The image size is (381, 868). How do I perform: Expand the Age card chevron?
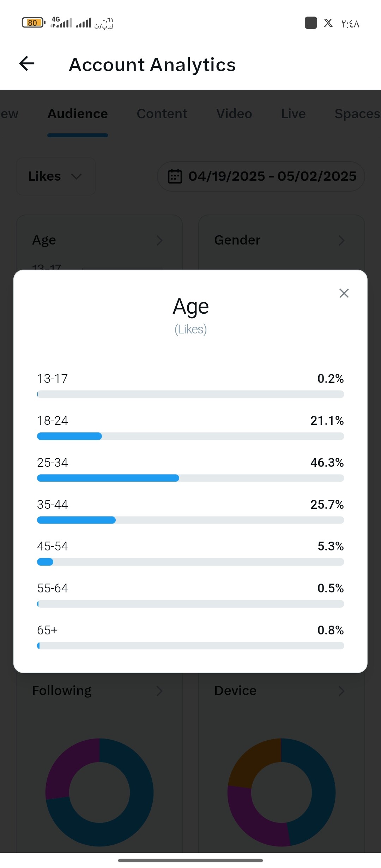(159, 241)
